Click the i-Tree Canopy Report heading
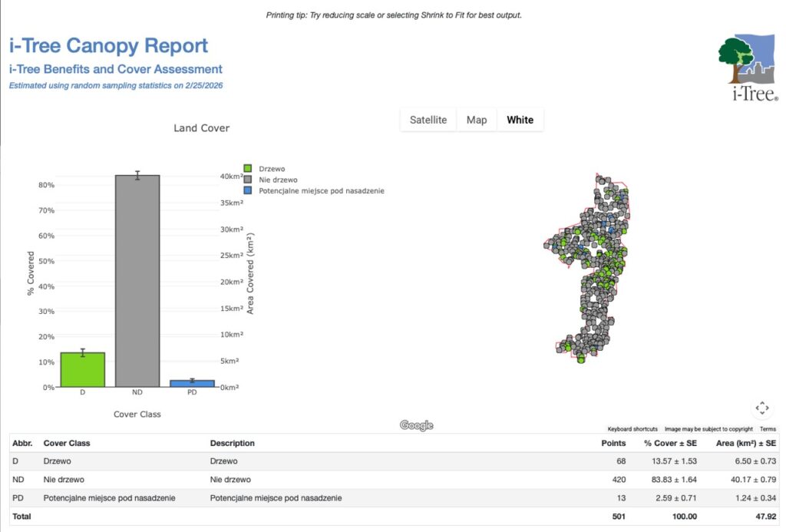The width and height of the screenshot is (786, 532). (x=108, y=46)
